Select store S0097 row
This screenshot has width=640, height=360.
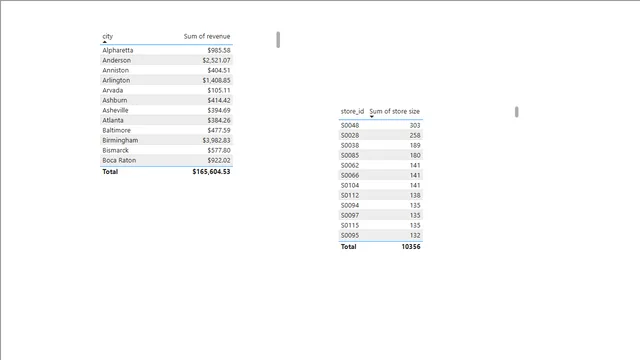click(380, 216)
